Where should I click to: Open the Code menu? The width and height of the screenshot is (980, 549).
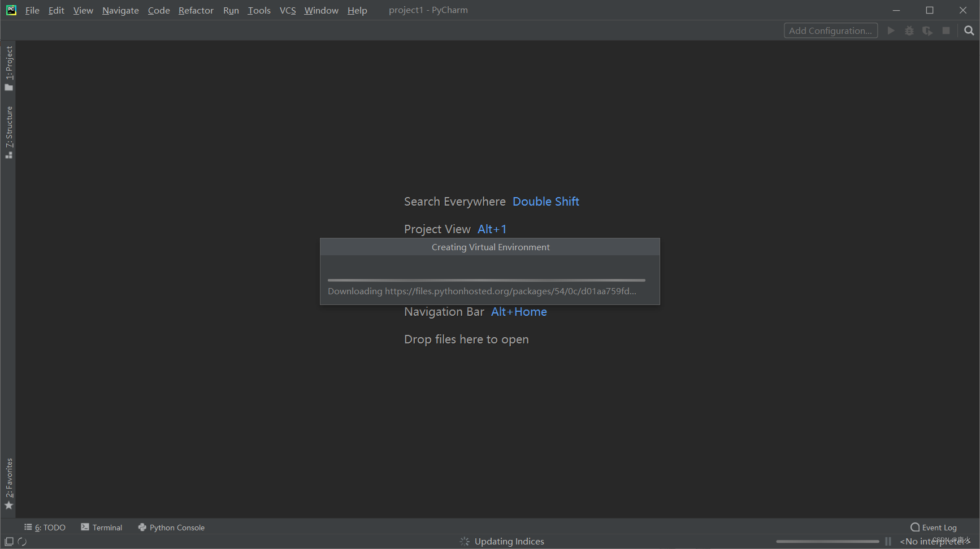[159, 10]
